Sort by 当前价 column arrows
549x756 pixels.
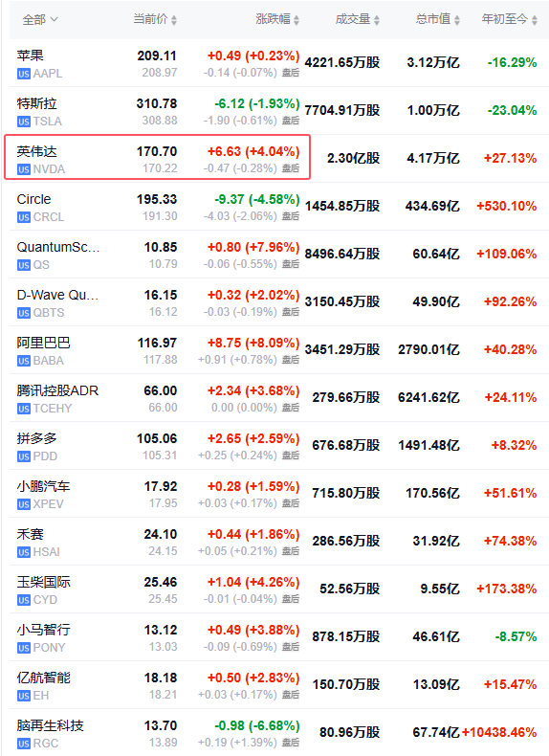(174, 20)
